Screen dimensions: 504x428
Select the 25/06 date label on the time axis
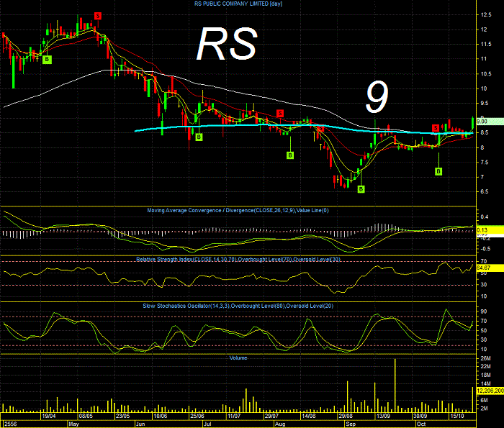pyautogui.click(x=197, y=416)
